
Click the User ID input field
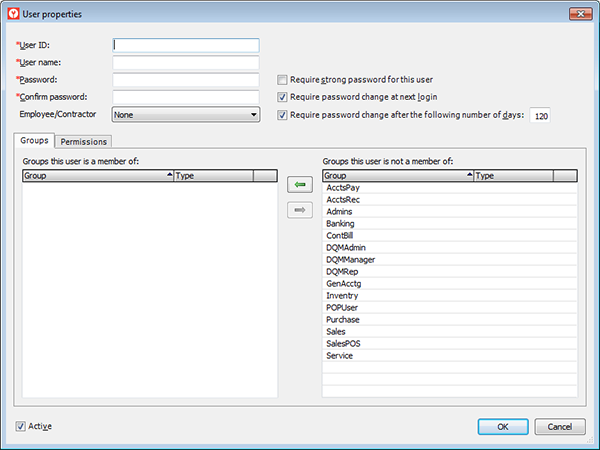(186, 45)
